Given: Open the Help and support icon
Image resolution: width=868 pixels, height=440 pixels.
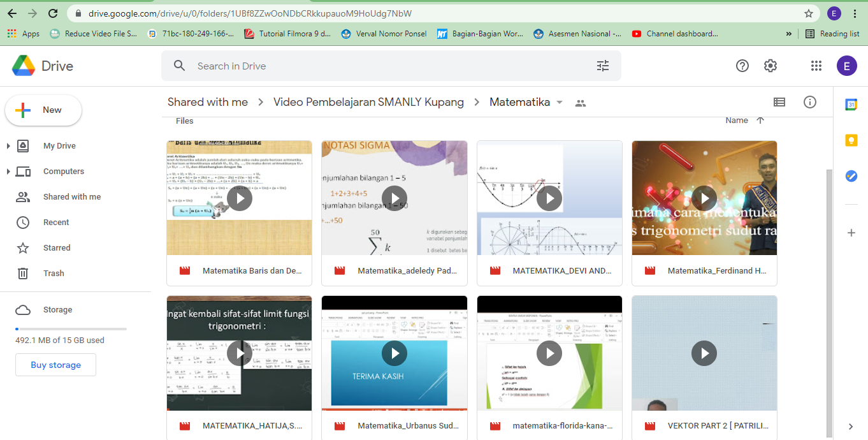Looking at the screenshot, I should (742, 66).
